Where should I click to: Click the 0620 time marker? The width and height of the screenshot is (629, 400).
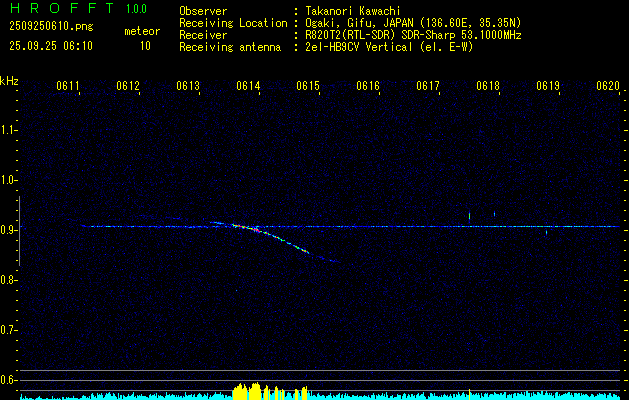coord(608,86)
